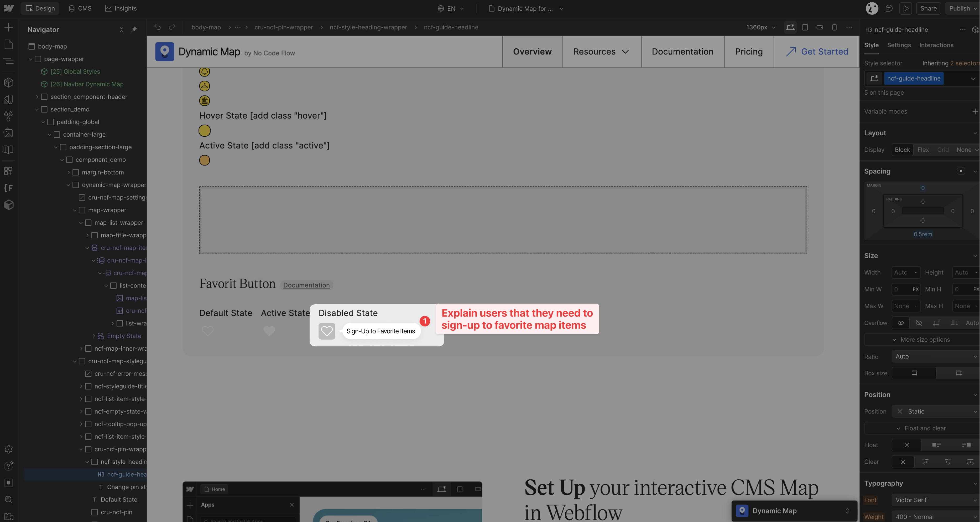
Task: Select the Style tab
Action: [x=871, y=45]
